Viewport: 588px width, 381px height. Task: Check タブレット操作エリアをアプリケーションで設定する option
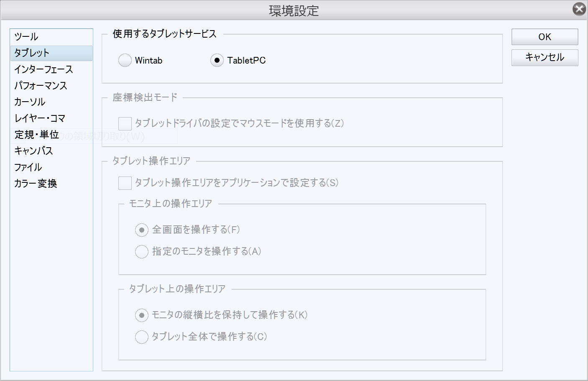[x=125, y=183]
